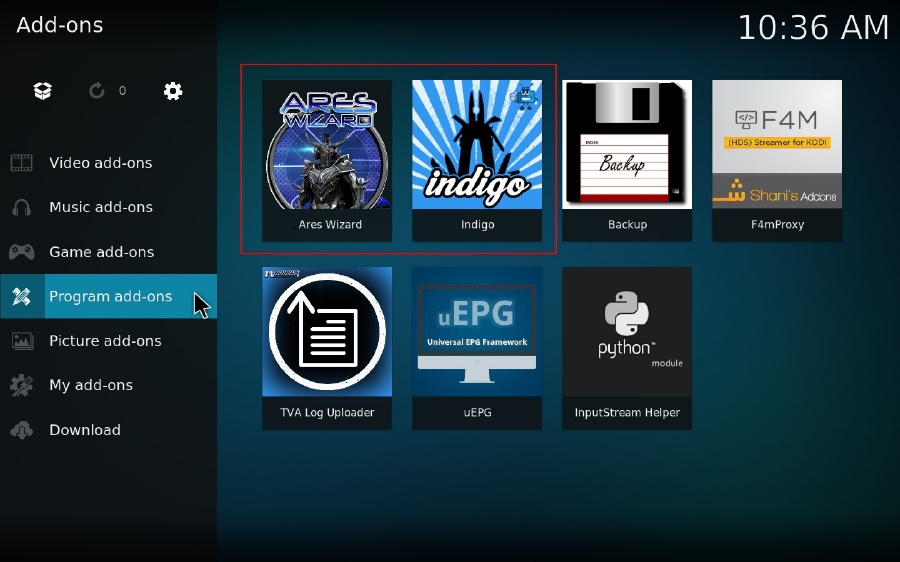This screenshot has width=900, height=562.
Task: Click the add-on updates refresh icon
Action: pyautogui.click(x=96, y=91)
